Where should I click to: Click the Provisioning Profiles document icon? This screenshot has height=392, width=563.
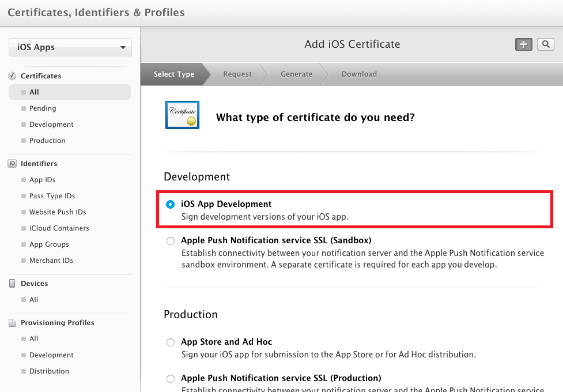[12, 323]
